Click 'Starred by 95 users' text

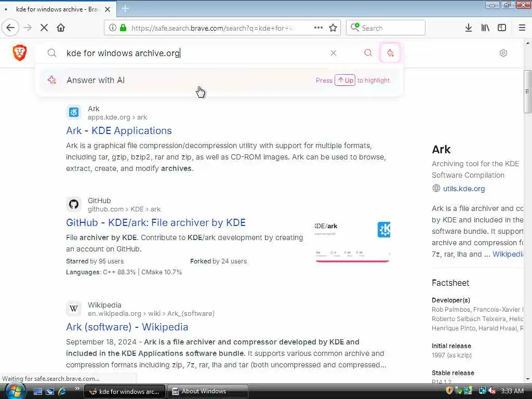pyautogui.click(x=95, y=261)
